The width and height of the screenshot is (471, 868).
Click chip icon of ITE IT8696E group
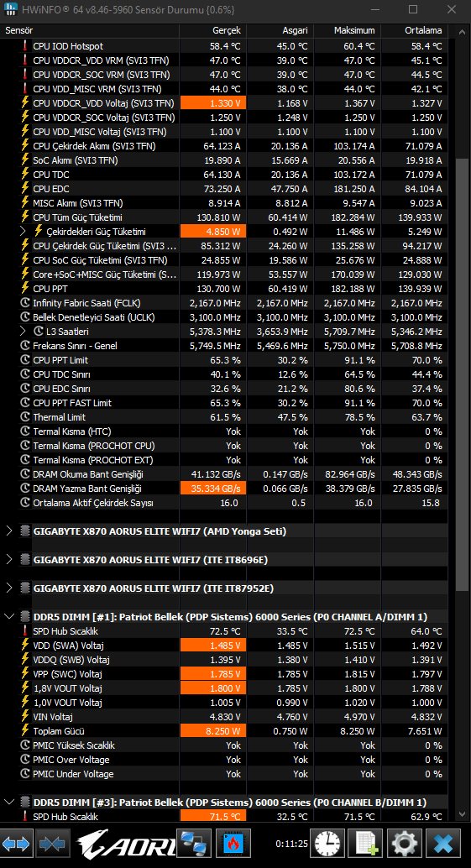(25, 560)
